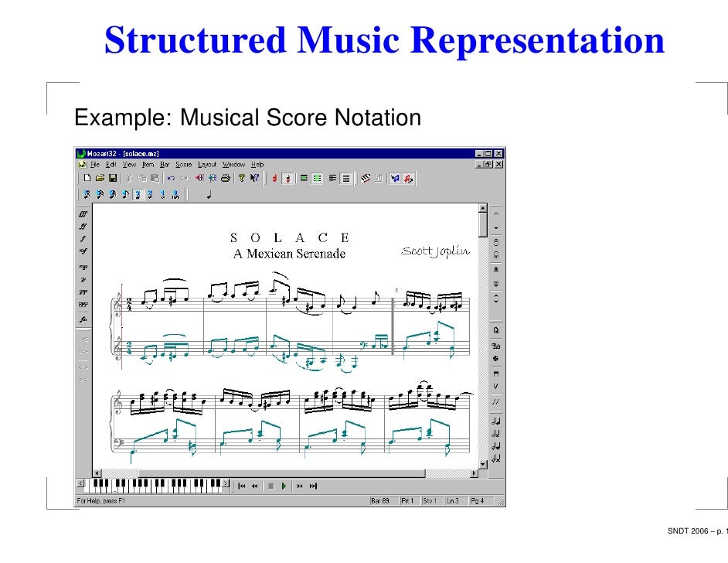This screenshot has width=728, height=563.
Task: Stop playback with the square button
Action: coord(271,486)
